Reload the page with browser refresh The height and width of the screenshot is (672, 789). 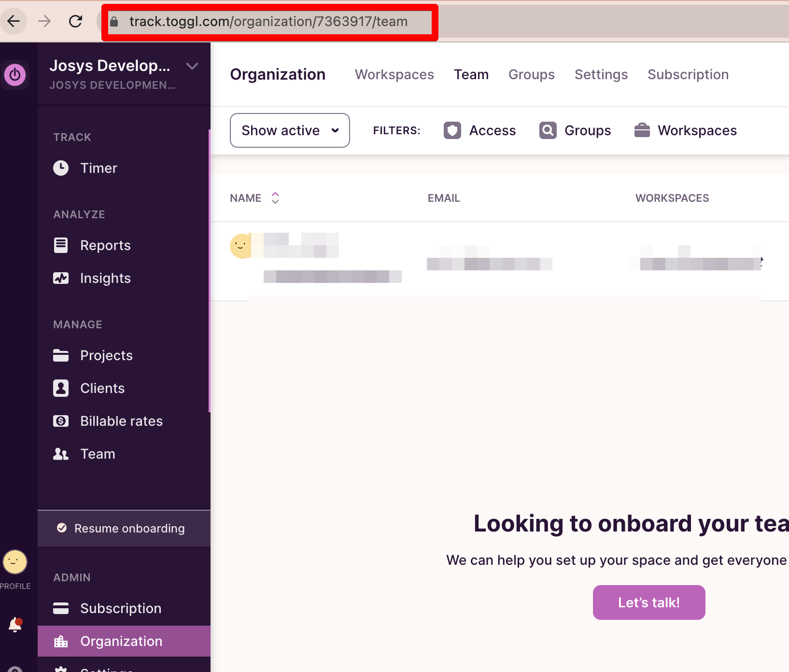tap(76, 21)
